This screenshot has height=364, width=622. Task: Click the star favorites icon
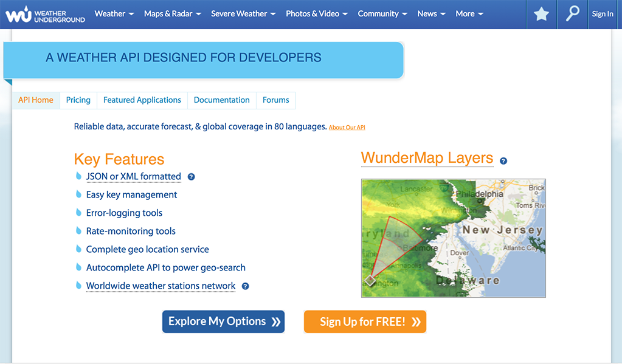(x=541, y=14)
